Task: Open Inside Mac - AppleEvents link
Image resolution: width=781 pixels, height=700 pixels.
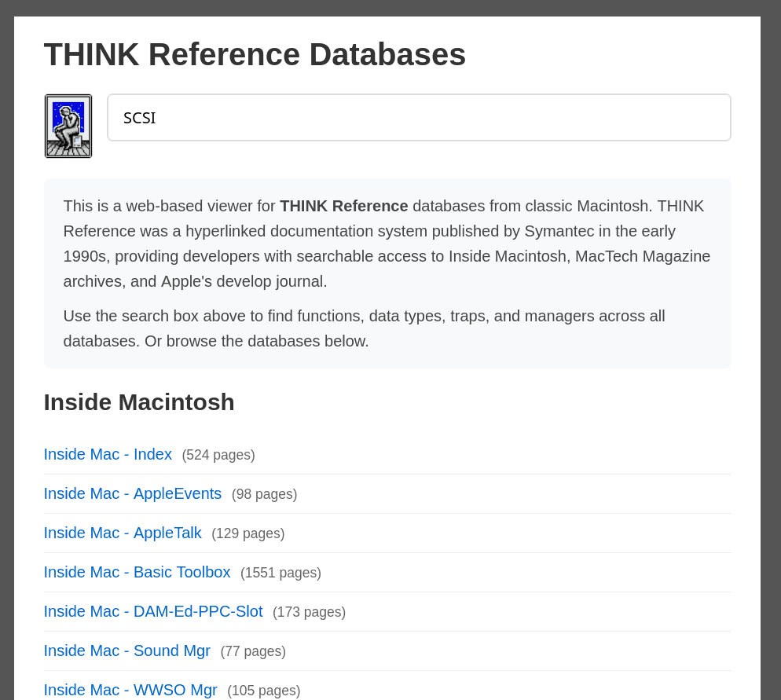Action: point(133,493)
